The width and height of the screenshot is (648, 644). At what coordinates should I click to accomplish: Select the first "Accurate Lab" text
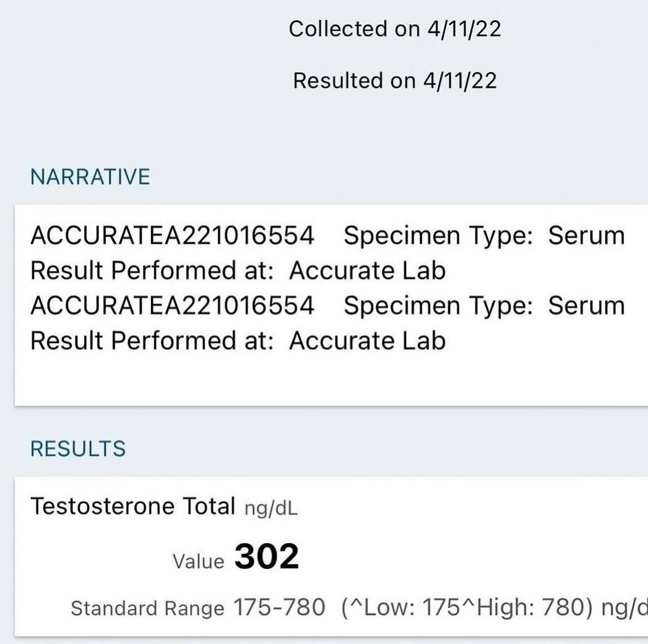(367, 270)
